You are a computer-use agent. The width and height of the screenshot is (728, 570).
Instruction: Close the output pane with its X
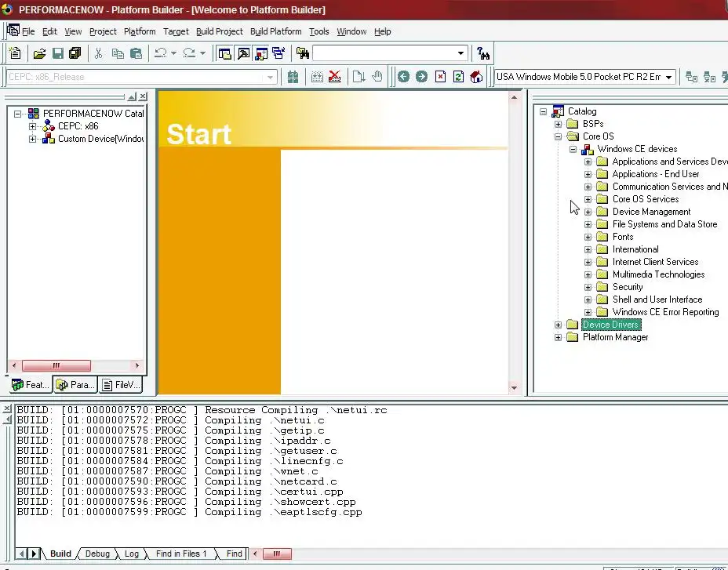[x=7, y=409]
